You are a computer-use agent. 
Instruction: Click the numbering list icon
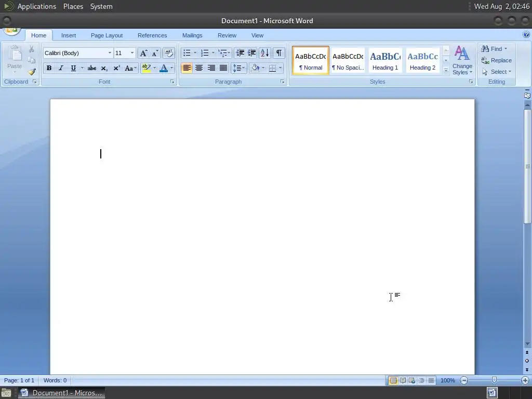click(205, 53)
